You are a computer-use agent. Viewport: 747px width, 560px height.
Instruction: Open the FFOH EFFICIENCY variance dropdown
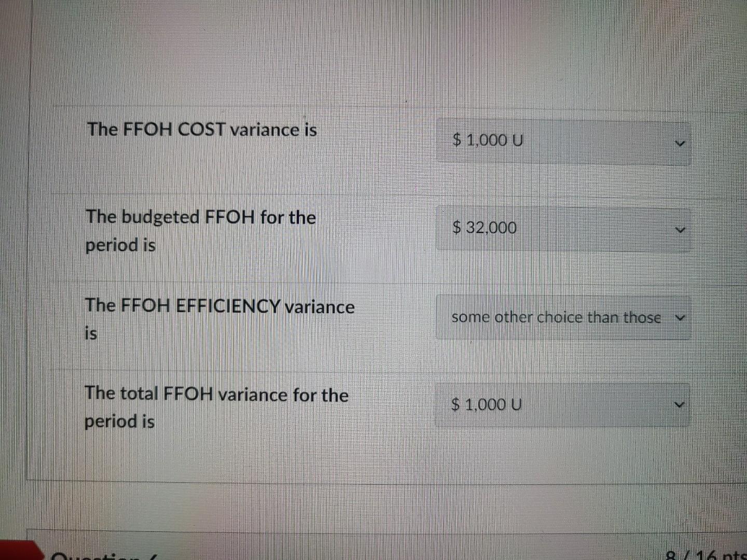pyautogui.click(x=563, y=317)
